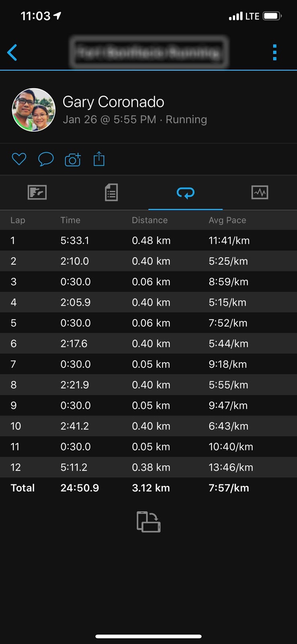Open the activity stats details icon
Screen dimensions: 297x644
coord(111,192)
